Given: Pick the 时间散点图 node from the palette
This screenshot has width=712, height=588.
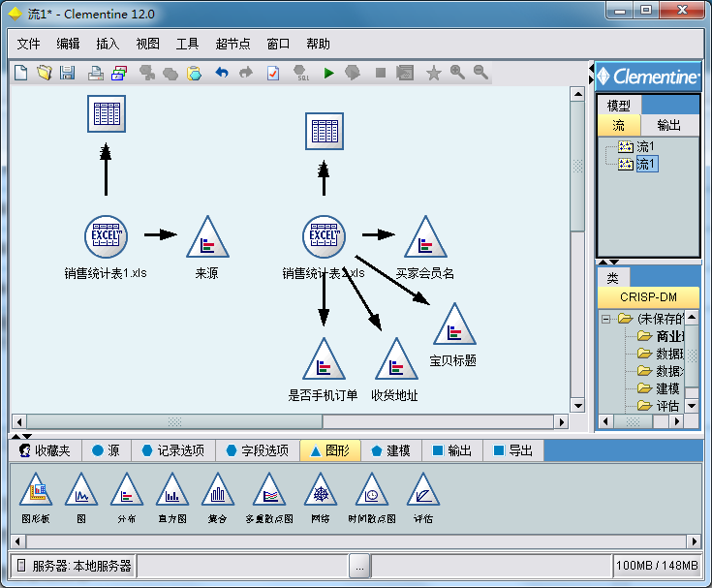Looking at the screenshot, I should click(x=371, y=490).
